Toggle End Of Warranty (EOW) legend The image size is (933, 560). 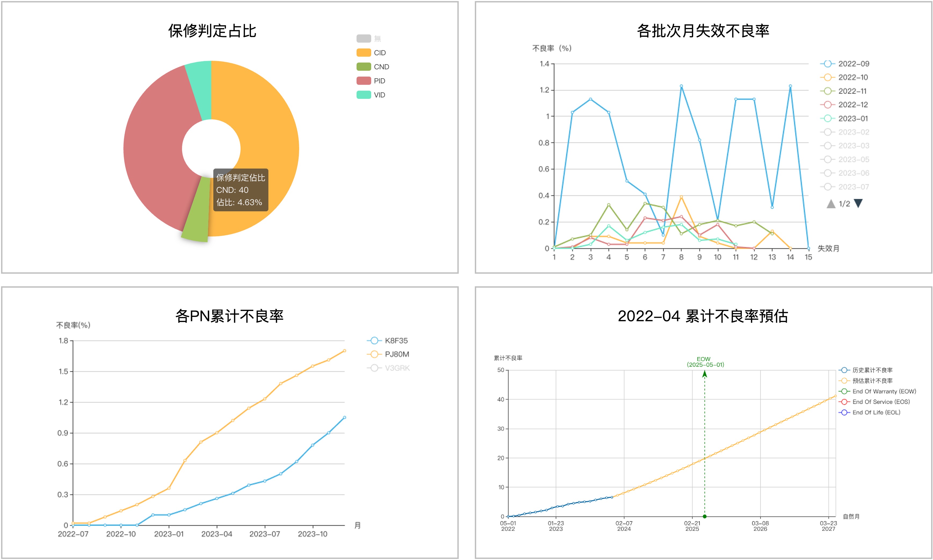pyautogui.click(x=877, y=391)
